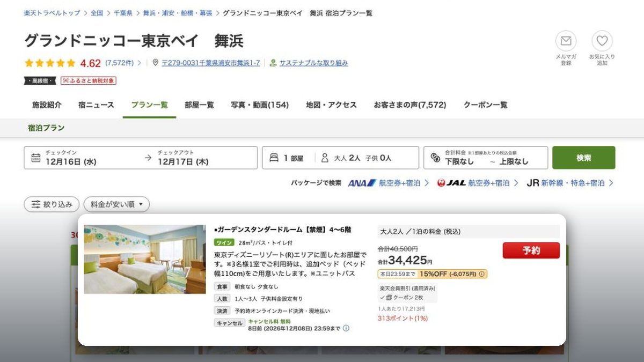The image size is (644, 362).
Task: Open 楽天トラベルトップ breadcrumb link
Action: pyautogui.click(x=52, y=13)
